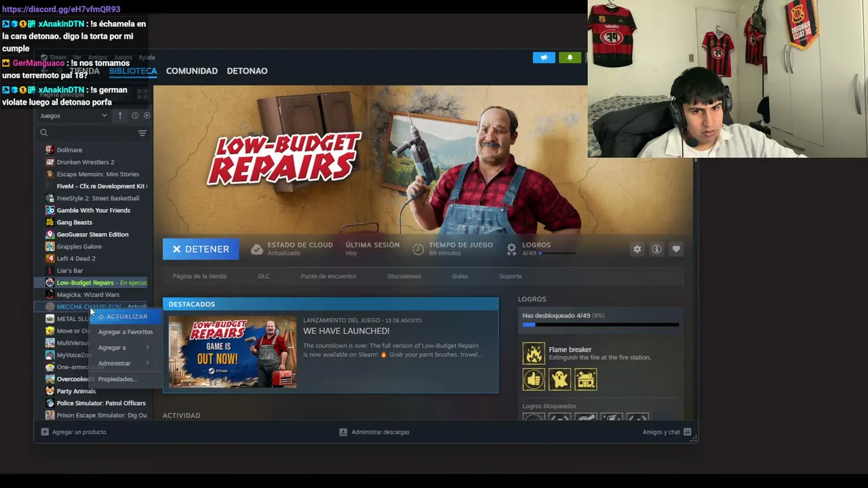
Task: Open Propiedades from the context menu
Action: (125, 379)
